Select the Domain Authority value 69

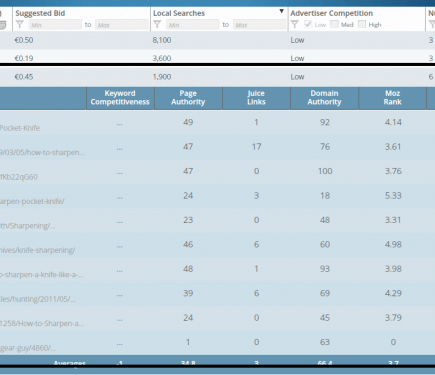click(x=325, y=293)
